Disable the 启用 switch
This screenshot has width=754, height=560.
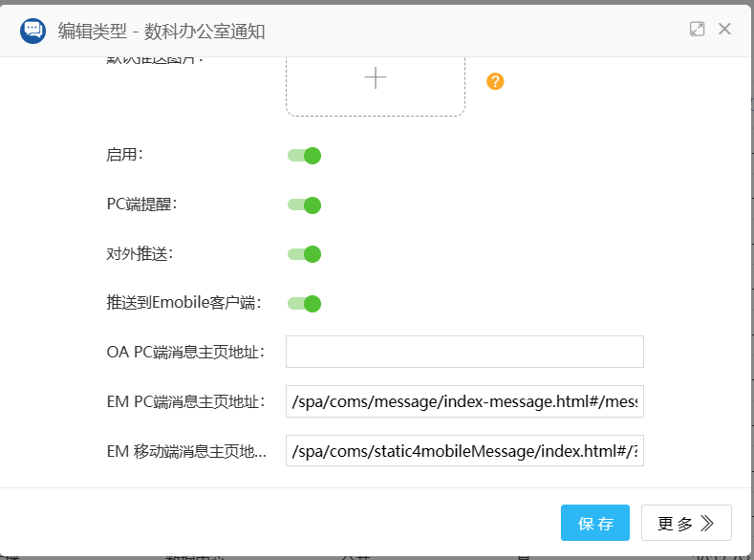coord(304,156)
